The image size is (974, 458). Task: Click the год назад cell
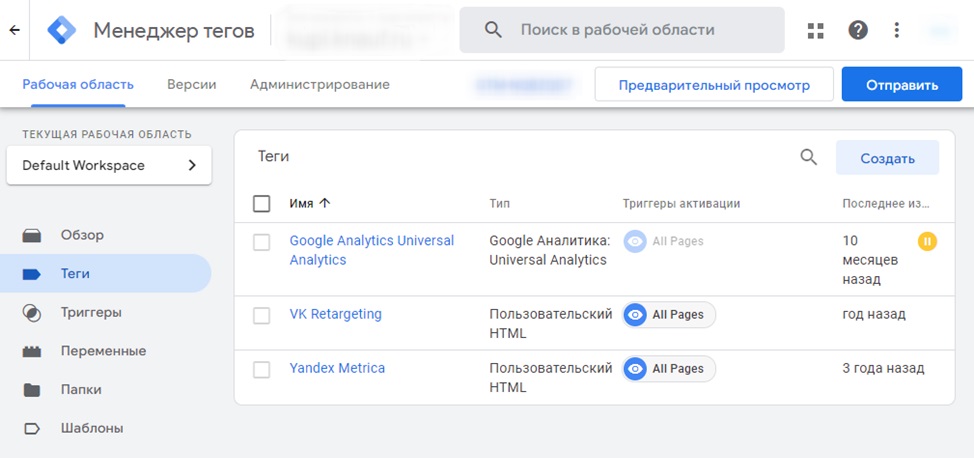coord(874,314)
